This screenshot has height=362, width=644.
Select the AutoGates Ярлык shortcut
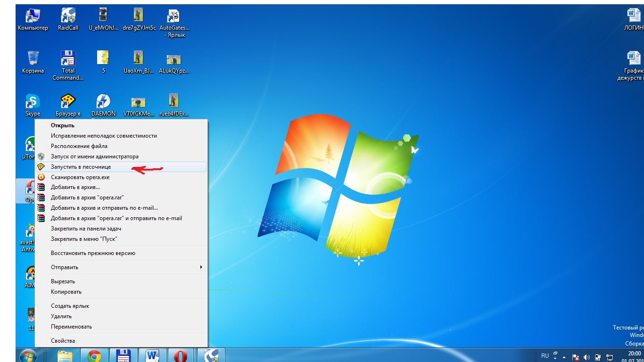tap(174, 23)
